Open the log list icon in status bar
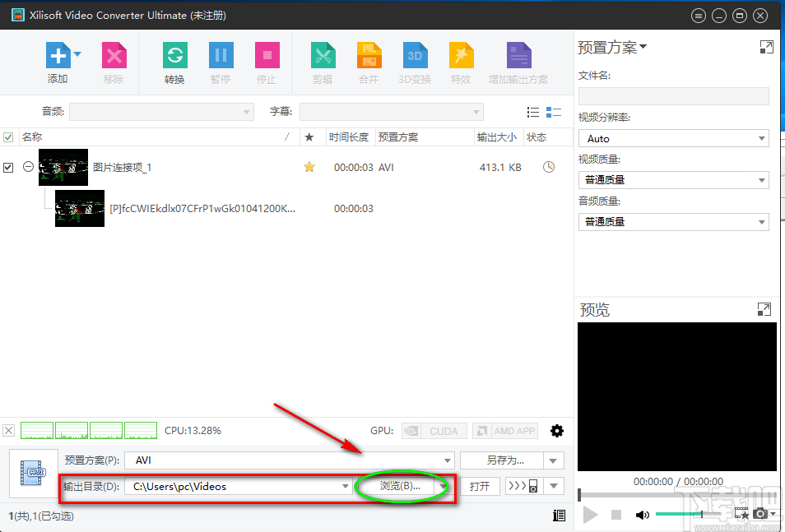Image resolution: width=785 pixels, height=532 pixels. click(x=559, y=516)
